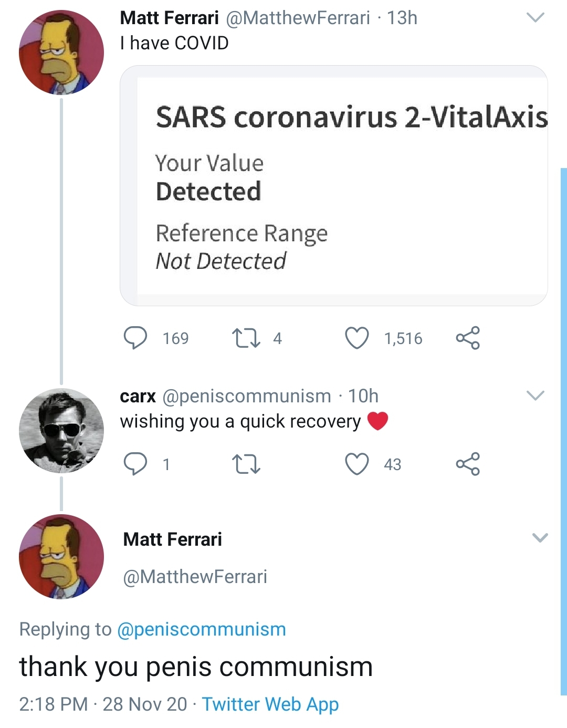Retweet the "I have COVID" tweet
The image size is (567, 728).
246,338
